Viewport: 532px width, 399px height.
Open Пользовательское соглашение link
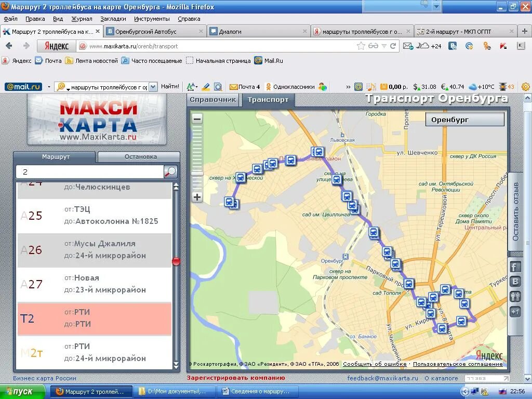[458, 364]
